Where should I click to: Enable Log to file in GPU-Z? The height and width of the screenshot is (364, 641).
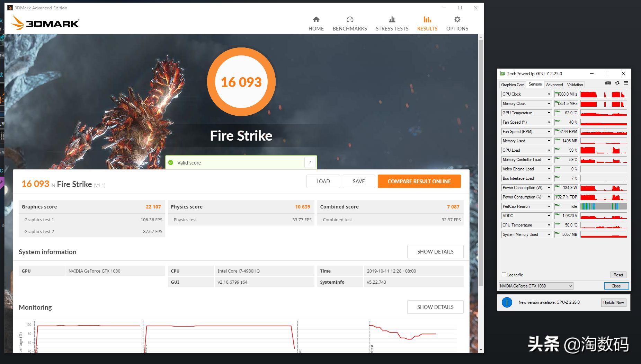(504, 275)
